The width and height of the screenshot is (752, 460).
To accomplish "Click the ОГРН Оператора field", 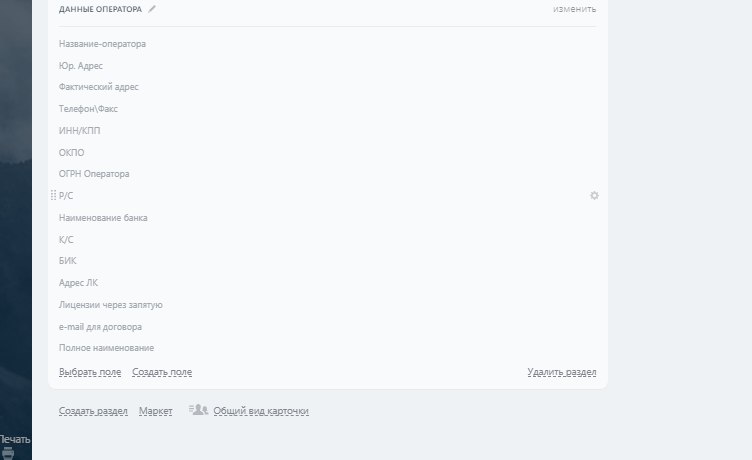I will coord(95,174).
